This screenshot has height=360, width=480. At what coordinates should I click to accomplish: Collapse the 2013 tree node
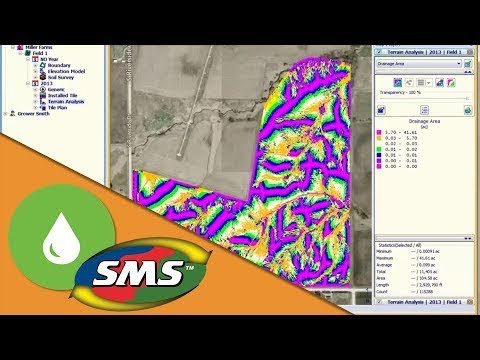coord(28,83)
